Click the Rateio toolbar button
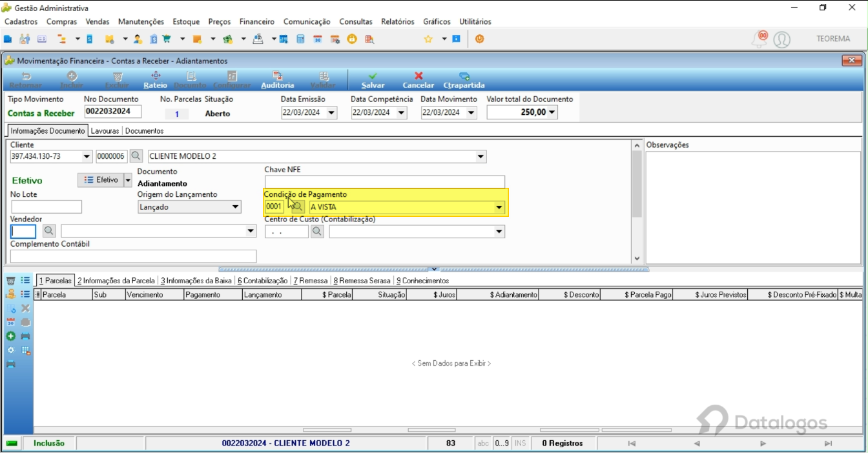This screenshot has width=868, height=453. point(155,80)
